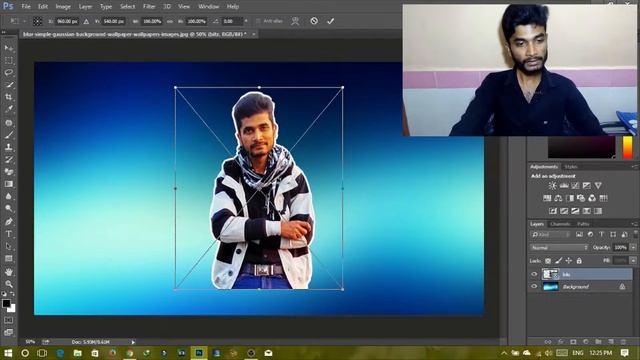This screenshot has width=640, height=360.
Task: Select the Horizontal Type tool
Action: point(9,234)
